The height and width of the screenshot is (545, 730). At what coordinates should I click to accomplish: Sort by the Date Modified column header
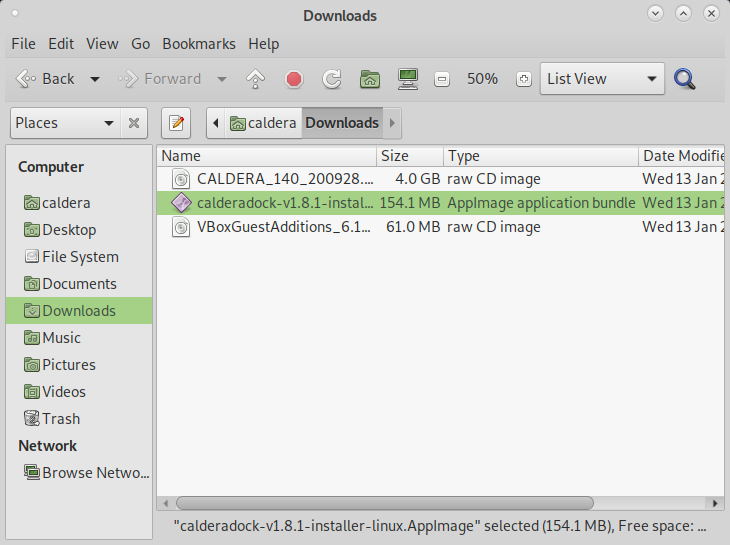(x=682, y=156)
